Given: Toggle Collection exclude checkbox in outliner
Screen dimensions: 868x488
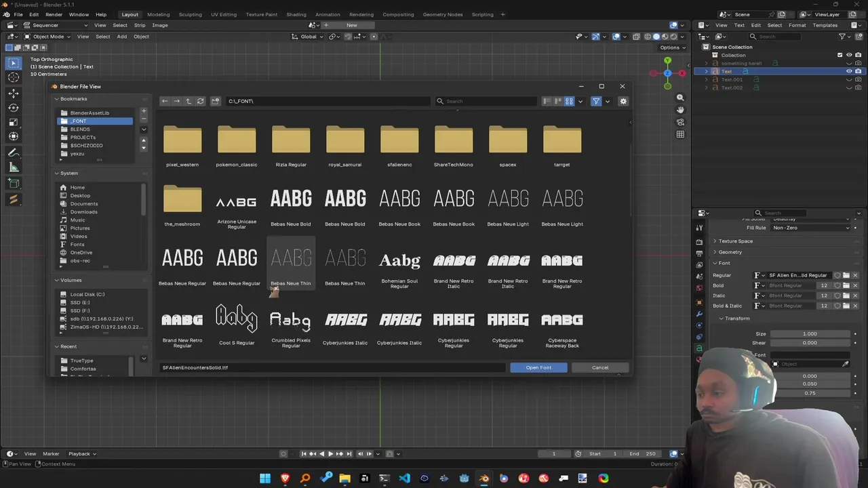Looking at the screenshot, I should tap(840, 55).
